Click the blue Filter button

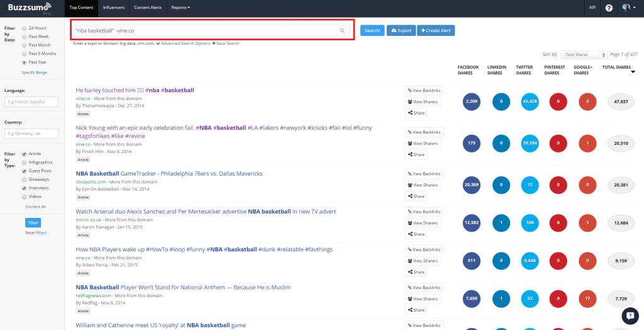(x=33, y=222)
